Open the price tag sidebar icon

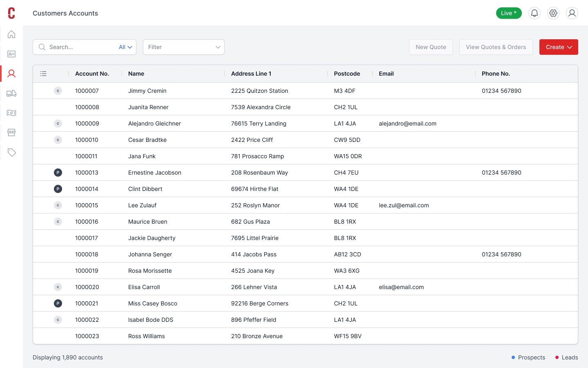pos(11,153)
